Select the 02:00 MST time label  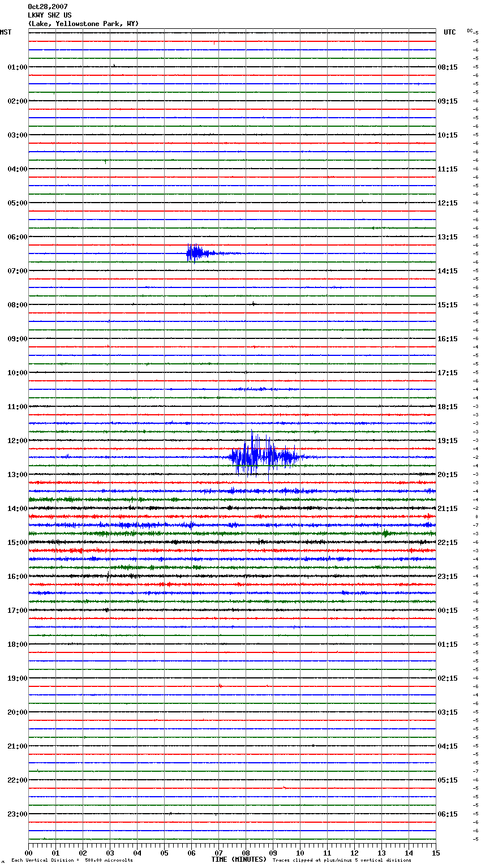[18, 101]
